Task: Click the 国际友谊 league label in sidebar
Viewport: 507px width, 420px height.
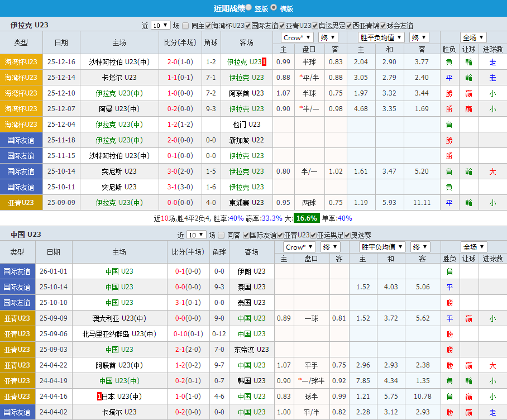Action: [21, 140]
